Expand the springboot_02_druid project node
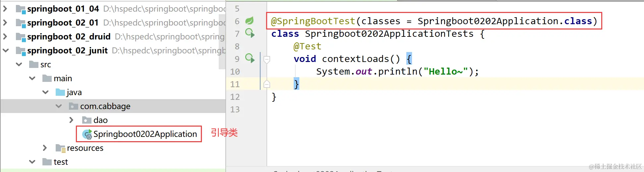This screenshot has width=644, height=172. [5, 37]
